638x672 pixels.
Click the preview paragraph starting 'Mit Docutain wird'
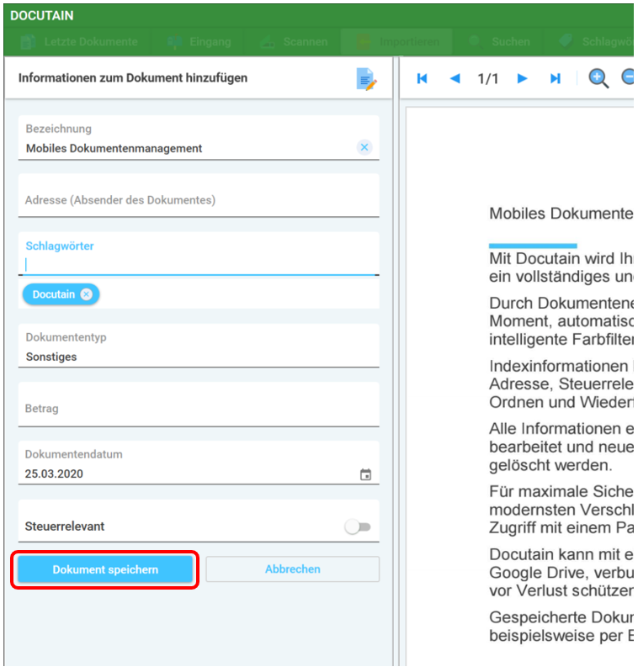point(561,267)
